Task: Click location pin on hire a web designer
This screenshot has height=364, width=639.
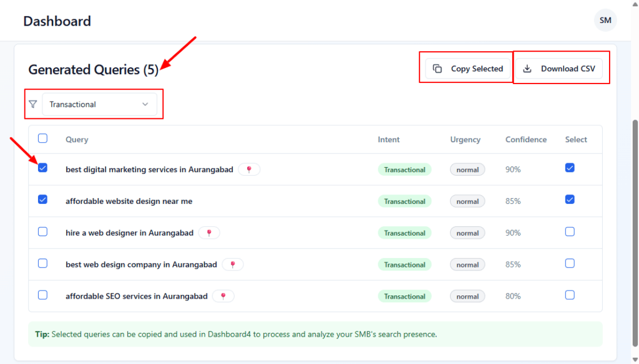Action: point(209,233)
